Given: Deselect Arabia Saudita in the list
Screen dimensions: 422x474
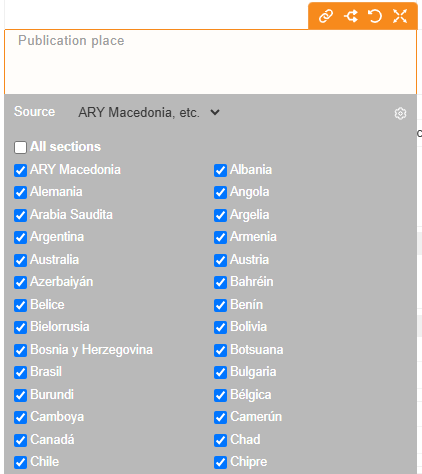Looking at the screenshot, I should (20, 215).
